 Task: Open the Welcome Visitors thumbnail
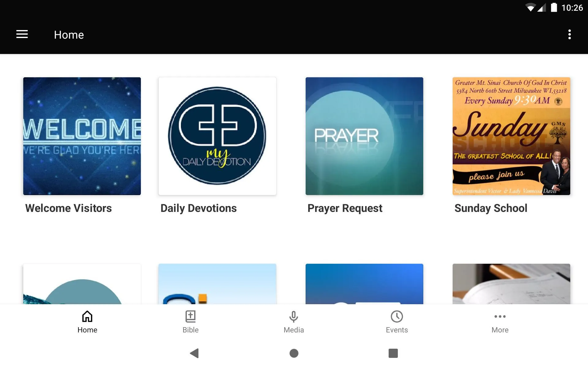click(82, 136)
